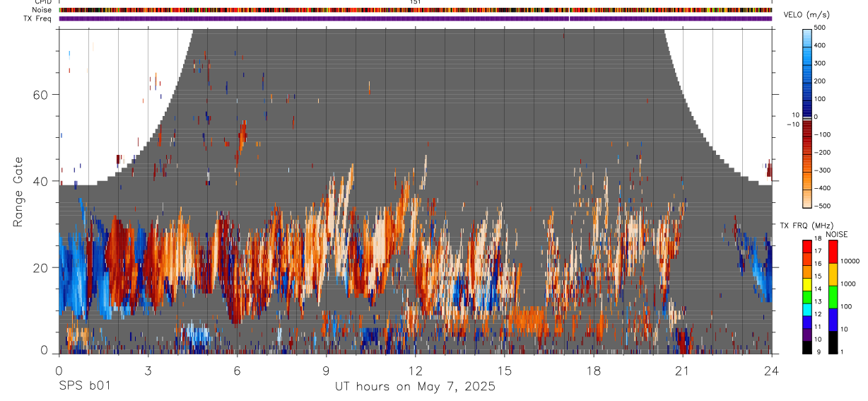Viewport: 868px width, 401px height.
Task: Click the 18 tick on UT hours axis
Action: pyautogui.click(x=594, y=370)
